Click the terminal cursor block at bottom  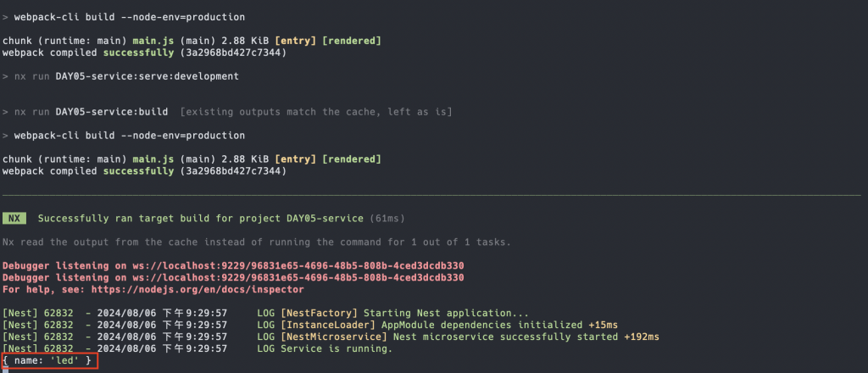tap(6, 370)
